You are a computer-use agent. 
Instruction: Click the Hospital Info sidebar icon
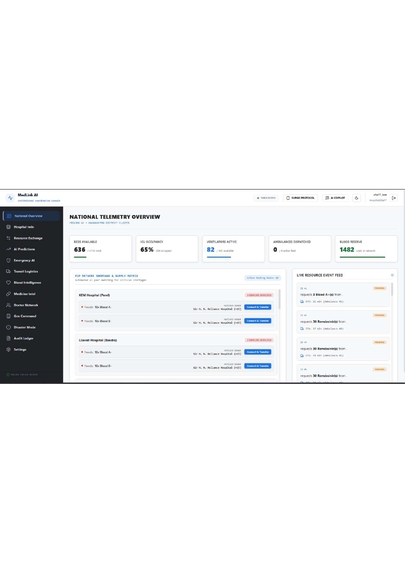pyautogui.click(x=8, y=227)
